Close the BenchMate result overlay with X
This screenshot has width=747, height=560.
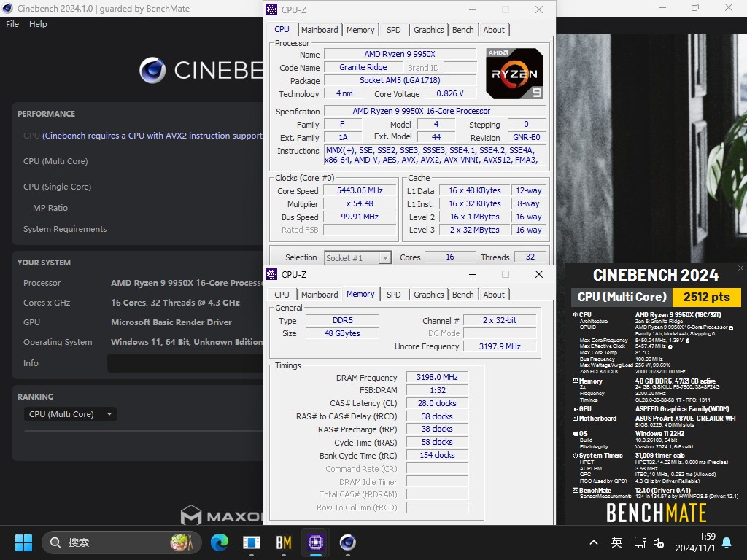[x=740, y=268]
